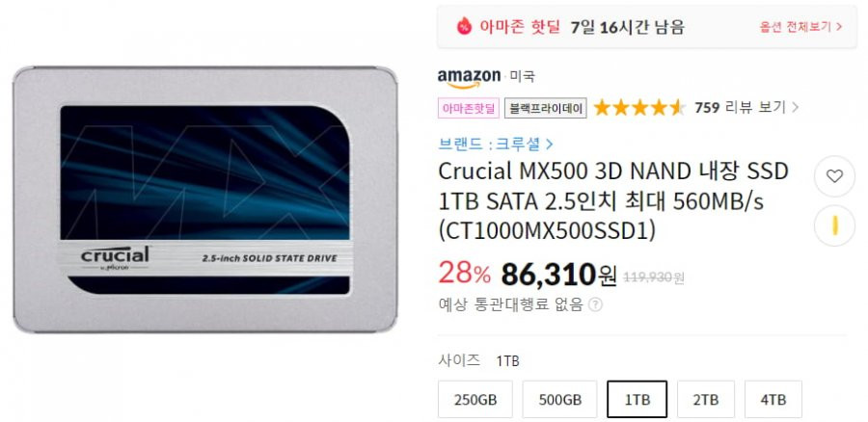
Task: Click the heart wishlist icon
Action: 834,176
